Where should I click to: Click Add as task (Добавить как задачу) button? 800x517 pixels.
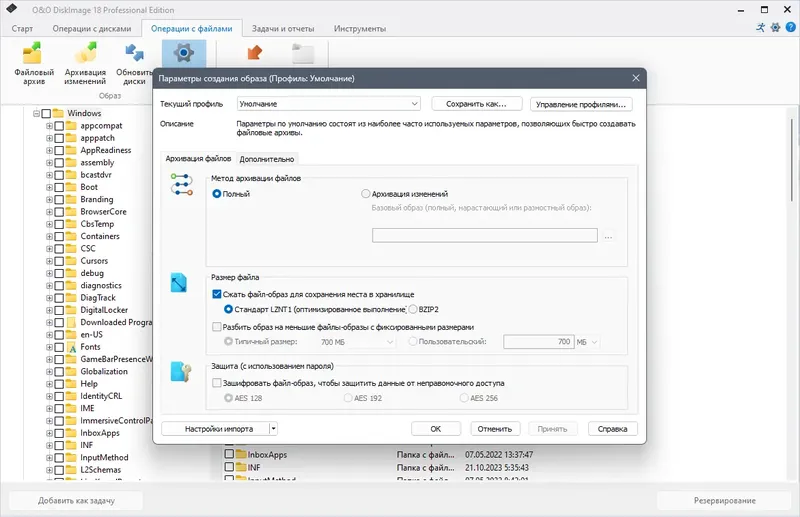(76, 501)
